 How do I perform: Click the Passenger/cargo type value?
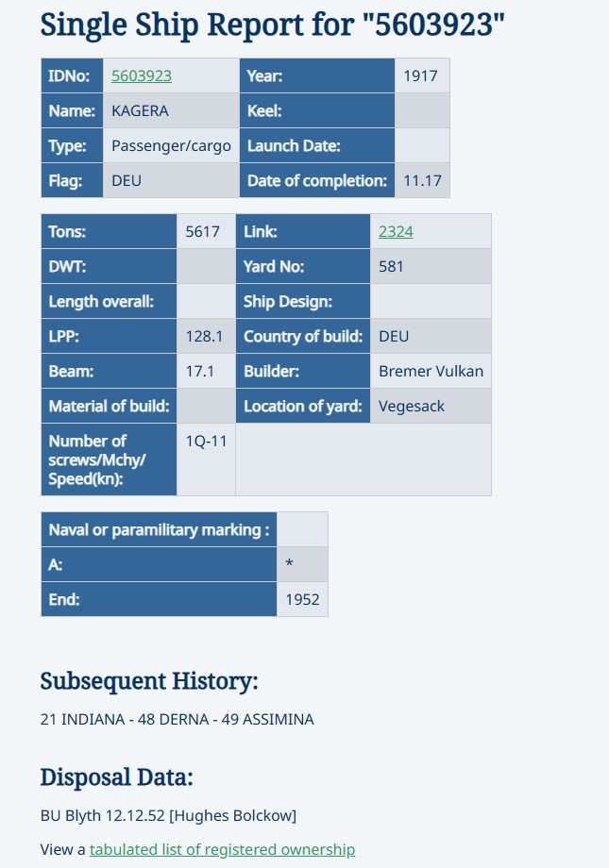click(x=171, y=145)
